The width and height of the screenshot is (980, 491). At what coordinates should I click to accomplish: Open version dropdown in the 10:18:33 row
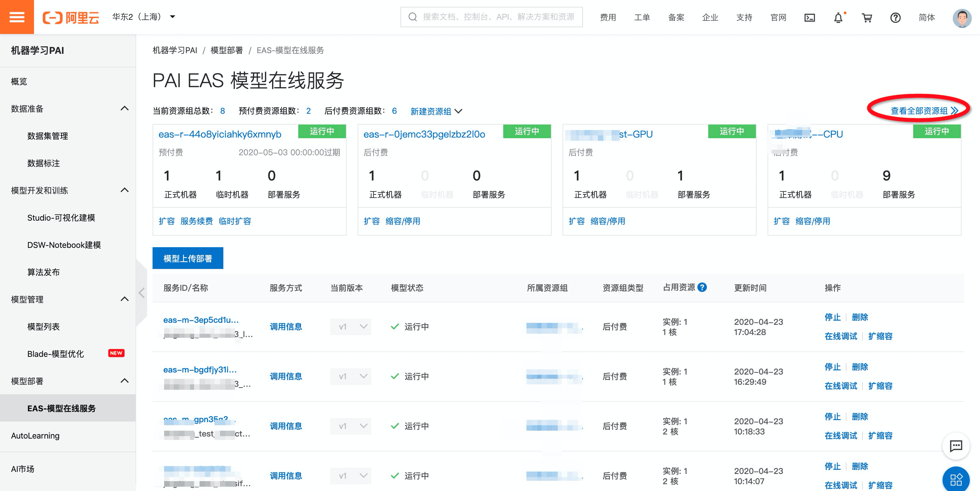pos(350,426)
